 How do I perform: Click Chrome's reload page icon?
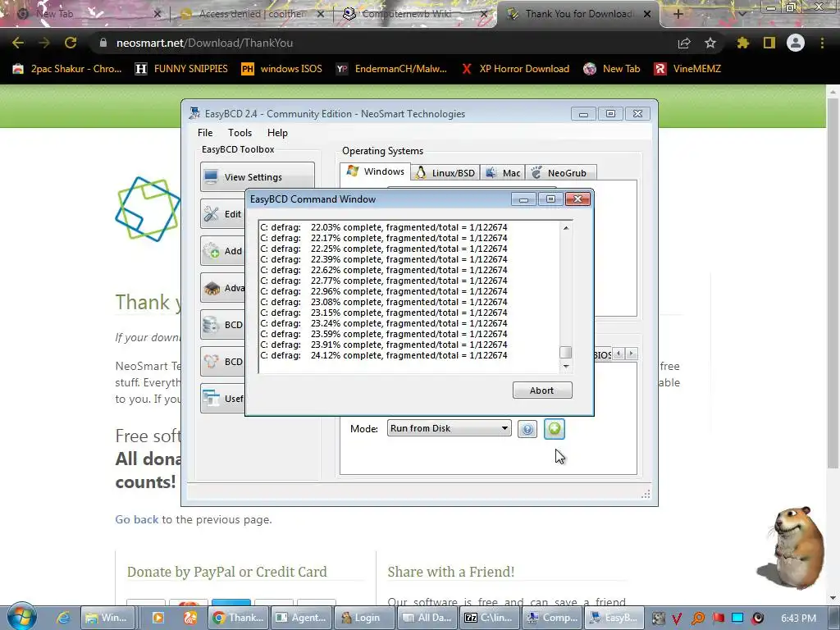point(71,43)
